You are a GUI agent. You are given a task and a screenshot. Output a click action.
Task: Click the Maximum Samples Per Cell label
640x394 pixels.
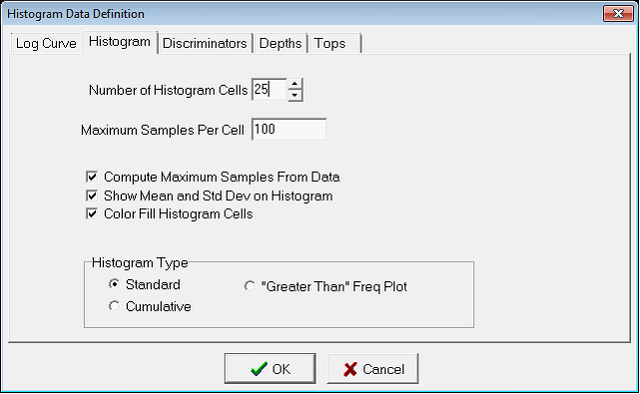pyautogui.click(x=162, y=130)
